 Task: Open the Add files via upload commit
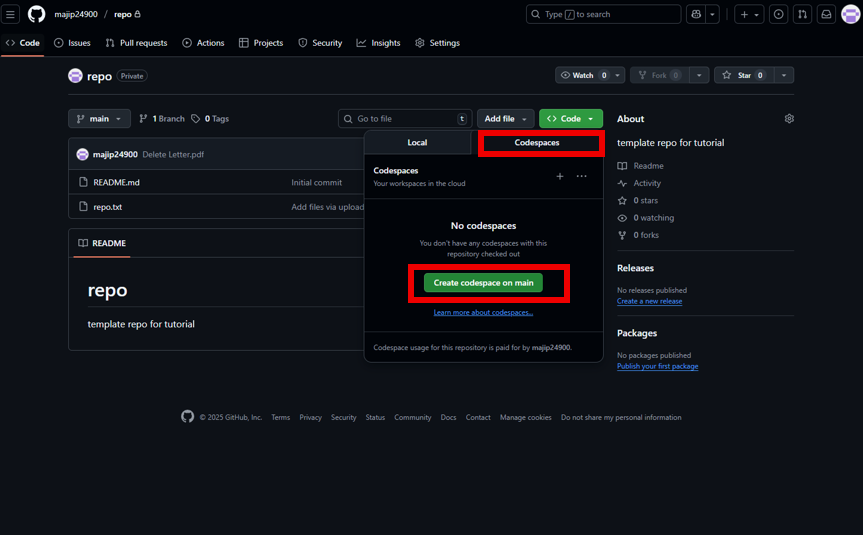point(327,207)
